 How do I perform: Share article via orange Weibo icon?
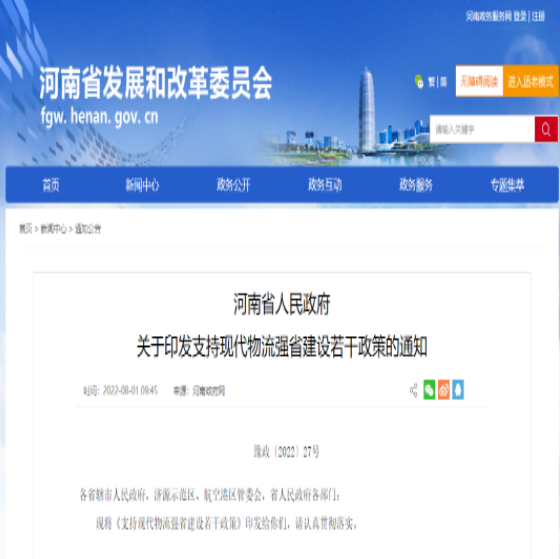click(444, 389)
